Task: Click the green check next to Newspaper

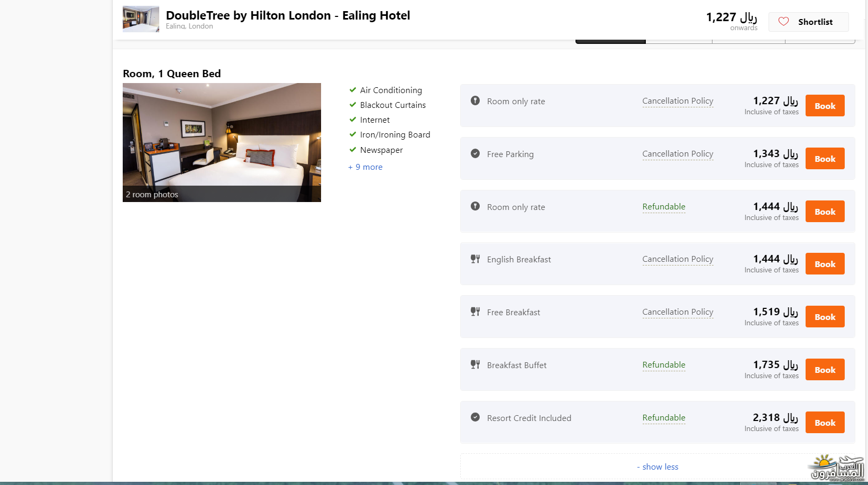Action: point(353,150)
